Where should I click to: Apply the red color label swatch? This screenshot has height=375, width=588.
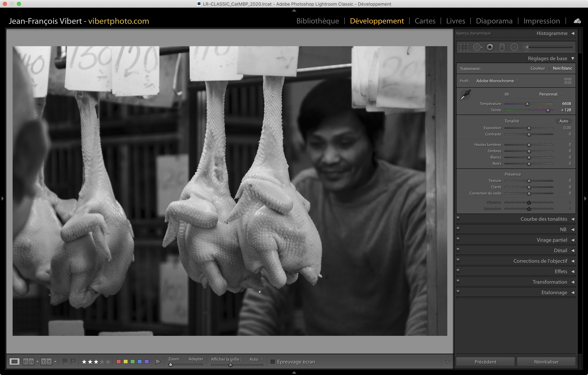coord(119,362)
